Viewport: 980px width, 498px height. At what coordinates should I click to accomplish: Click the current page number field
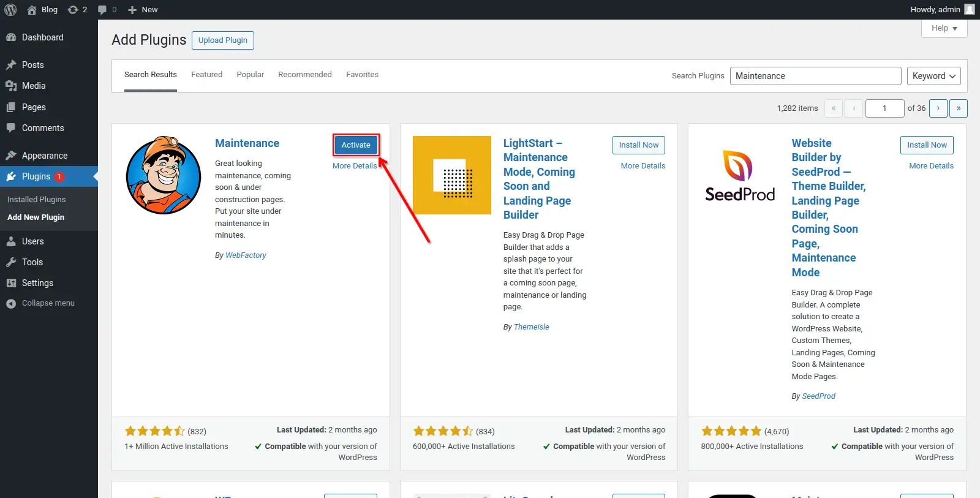[884, 108]
